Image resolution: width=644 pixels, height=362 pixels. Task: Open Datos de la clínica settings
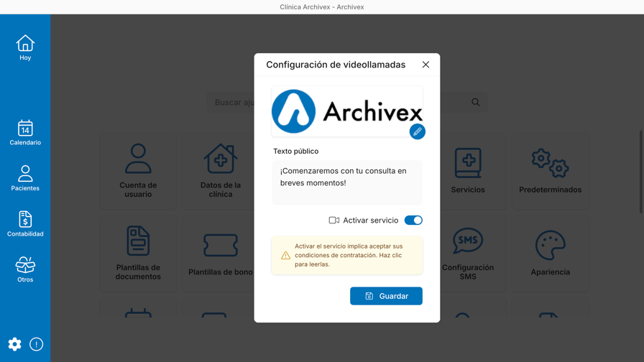(219, 171)
